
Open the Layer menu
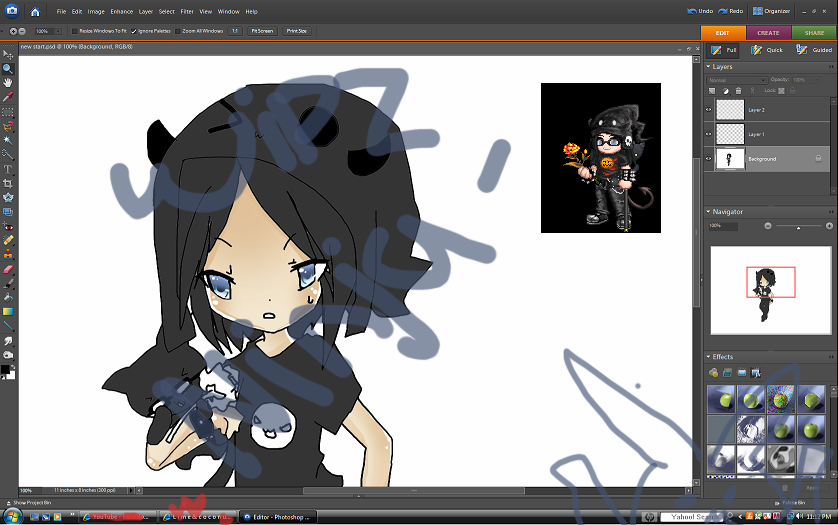(x=145, y=11)
